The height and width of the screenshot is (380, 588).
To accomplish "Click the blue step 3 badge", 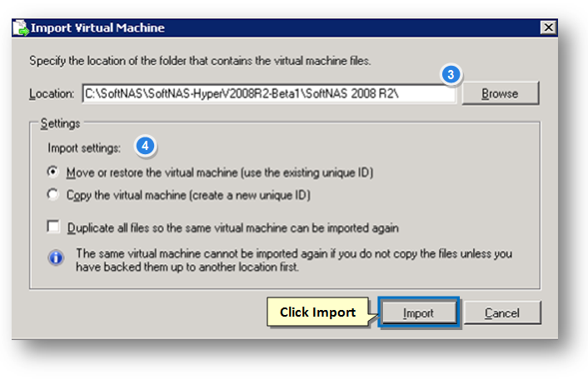I will (451, 74).
